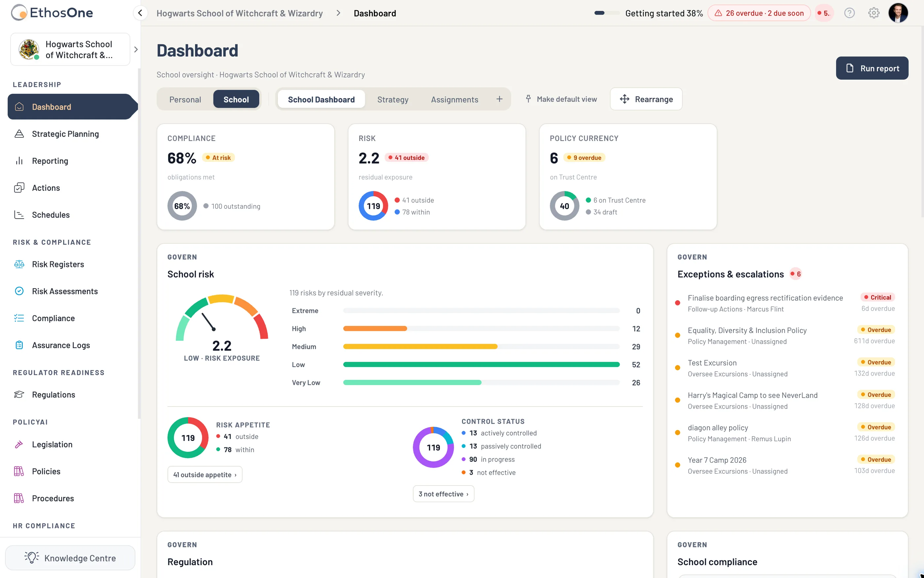924x578 pixels.
Task: Open the 41 outside appetite chevron link
Action: 205,474
